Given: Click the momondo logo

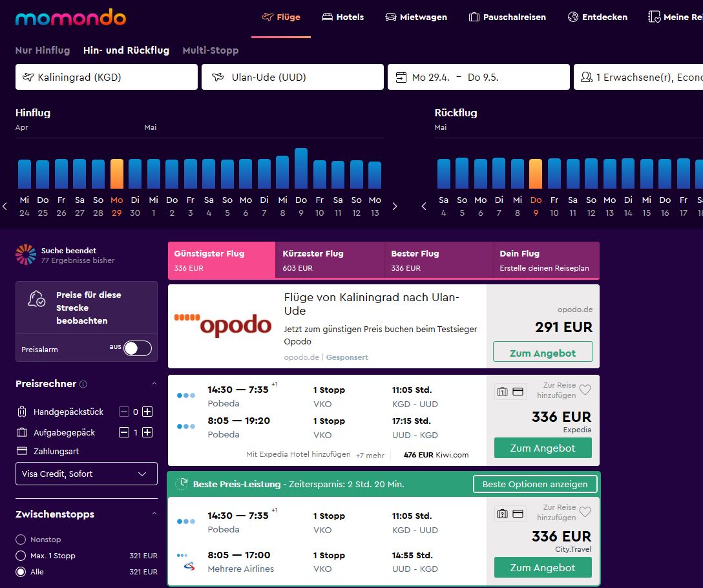Looking at the screenshot, I should click(70, 17).
